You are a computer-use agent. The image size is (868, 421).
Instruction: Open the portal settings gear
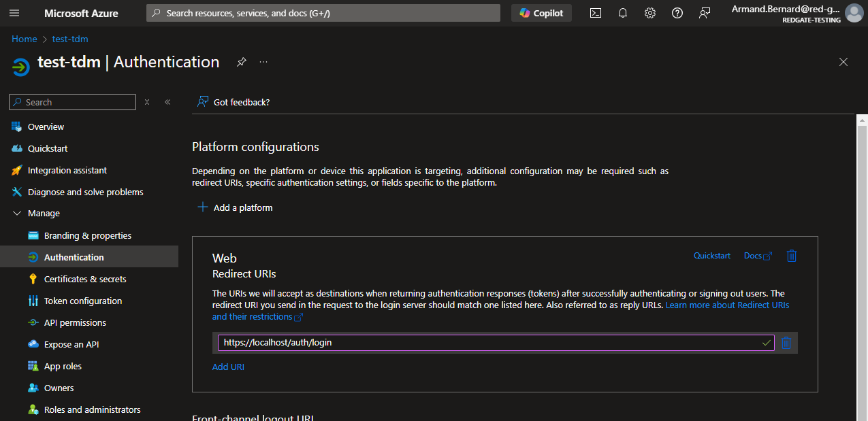point(650,13)
